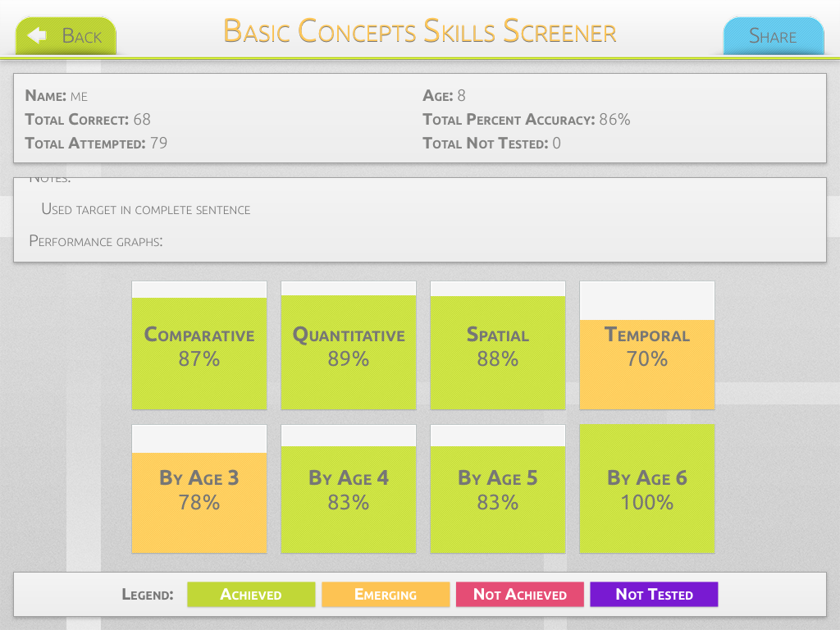This screenshot has width=840, height=630.
Task: Click the red Not Achieved legend swatch
Action: [519, 594]
